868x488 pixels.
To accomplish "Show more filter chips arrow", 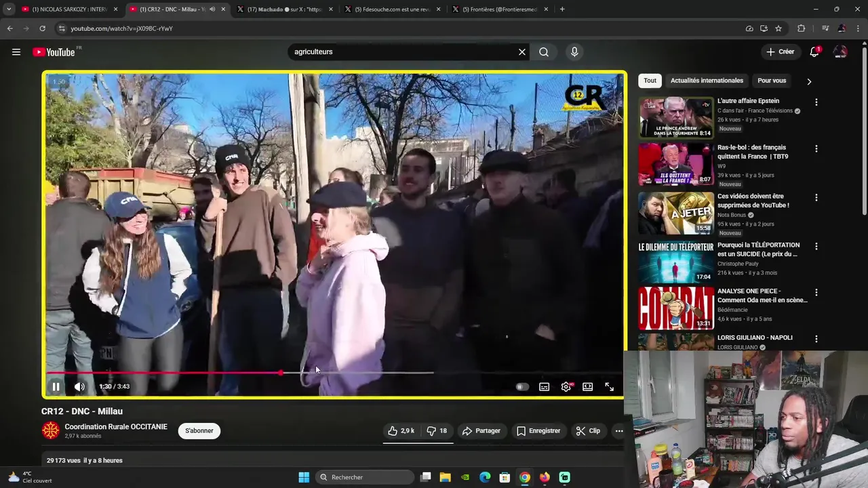I will (x=809, y=81).
